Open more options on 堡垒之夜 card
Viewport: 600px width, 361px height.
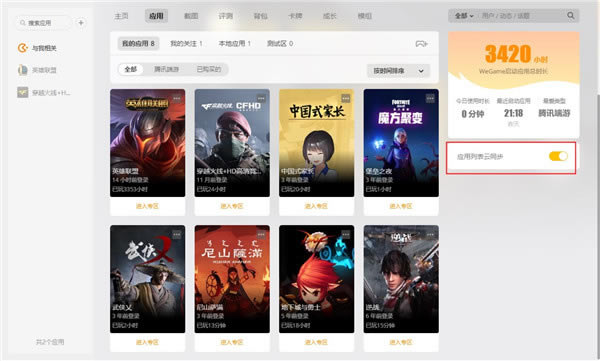coord(430,98)
